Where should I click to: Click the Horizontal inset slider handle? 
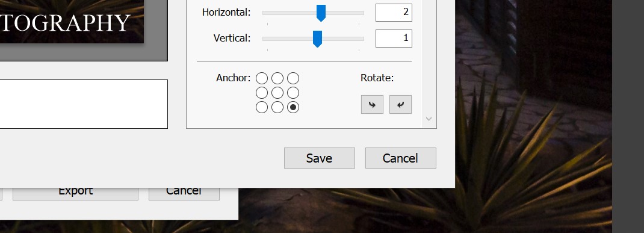[321, 13]
